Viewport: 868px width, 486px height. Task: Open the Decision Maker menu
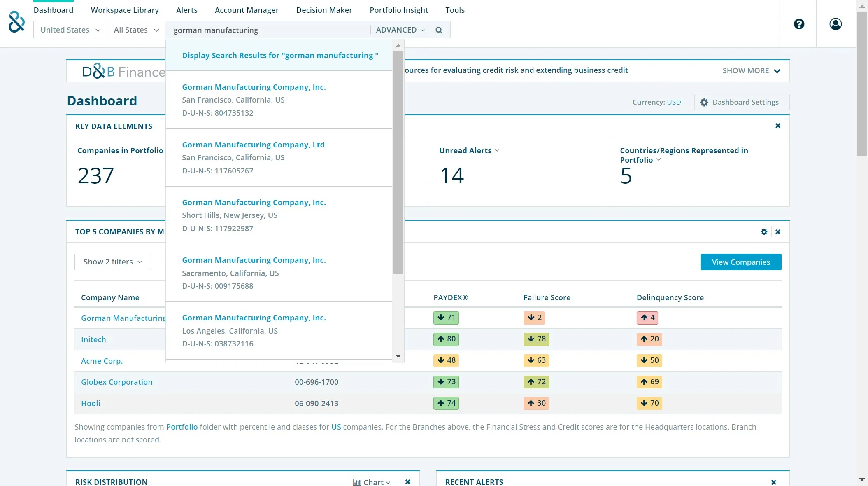[x=324, y=10]
